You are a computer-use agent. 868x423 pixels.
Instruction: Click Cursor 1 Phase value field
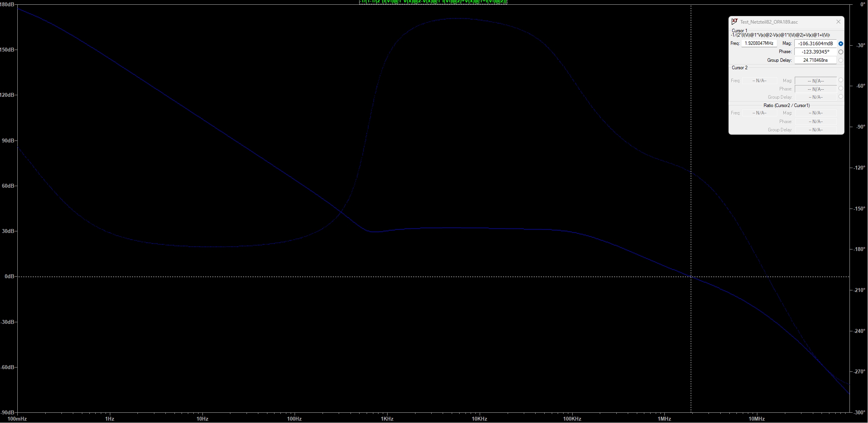click(815, 52)
